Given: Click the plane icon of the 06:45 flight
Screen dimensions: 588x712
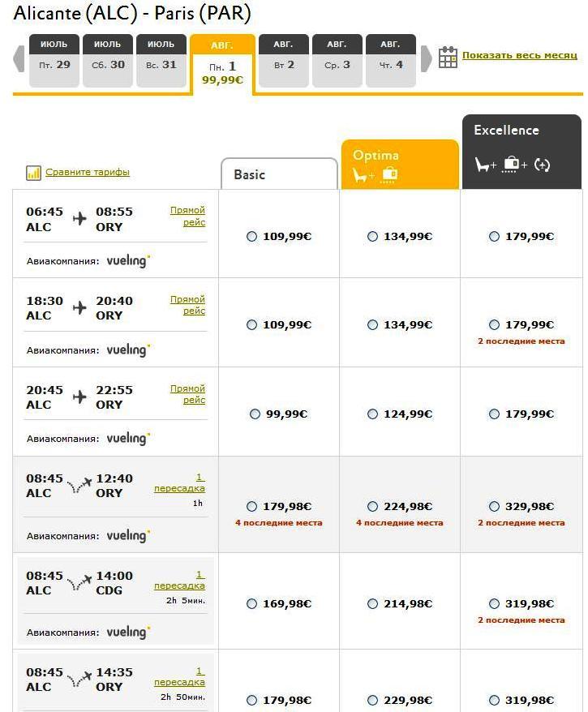Looking at the screenshot, I should click(79, 219).
